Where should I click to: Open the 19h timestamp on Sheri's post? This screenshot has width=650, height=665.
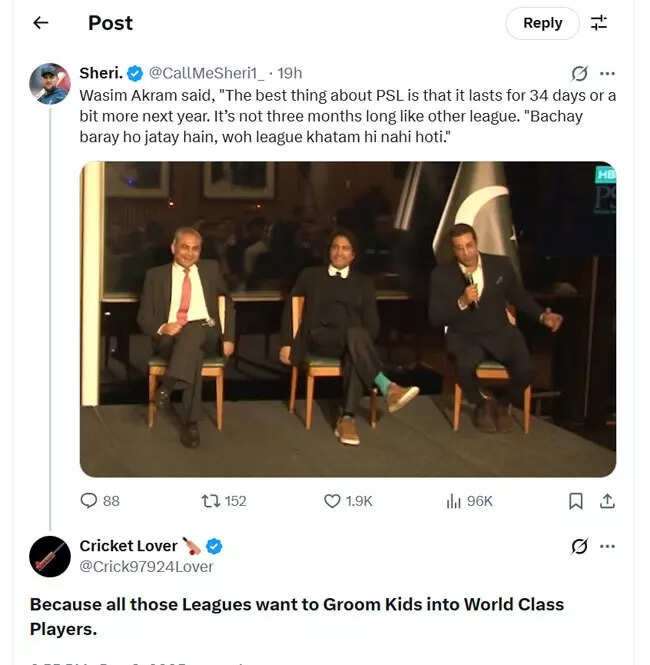pyautogui.click(x=290, y=73)
